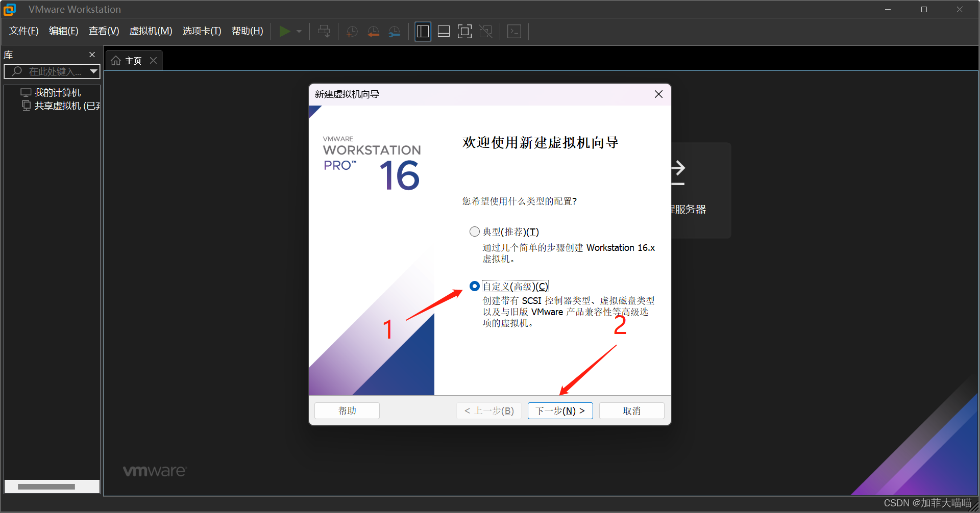Image resolution: width=980 pixels, height=513 pixels.
Task: Close the 主页 tab
Action: [153, 60]
